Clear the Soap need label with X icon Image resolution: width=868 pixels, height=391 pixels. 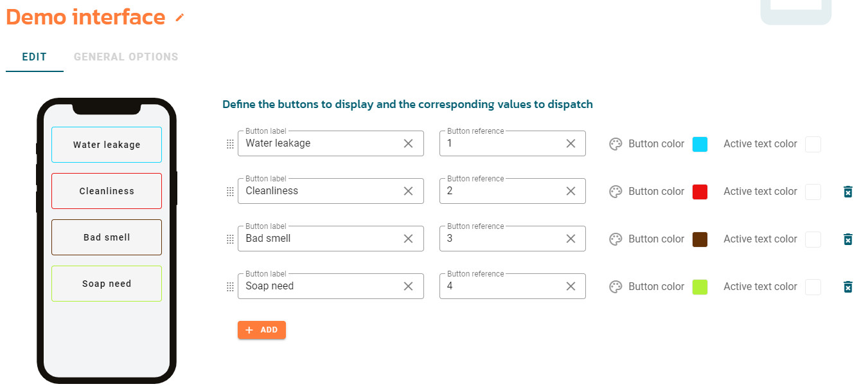[x=408, y=286]
